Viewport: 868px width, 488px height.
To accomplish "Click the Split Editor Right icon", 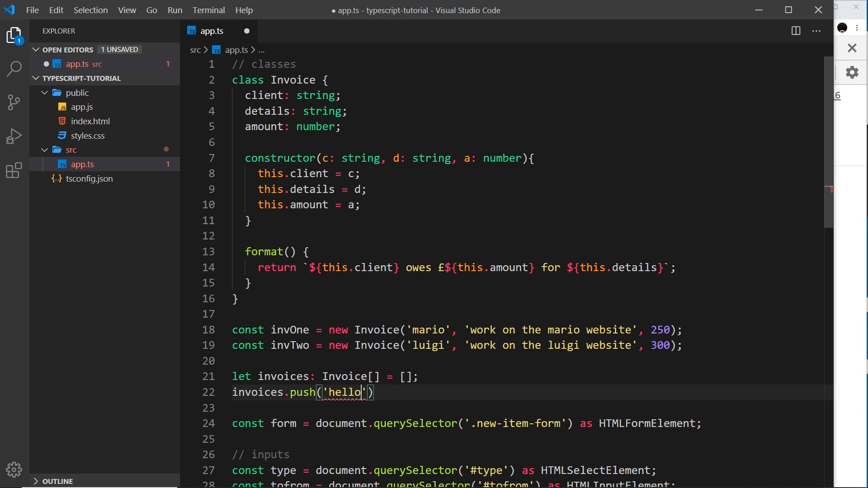I will (796, 31).
